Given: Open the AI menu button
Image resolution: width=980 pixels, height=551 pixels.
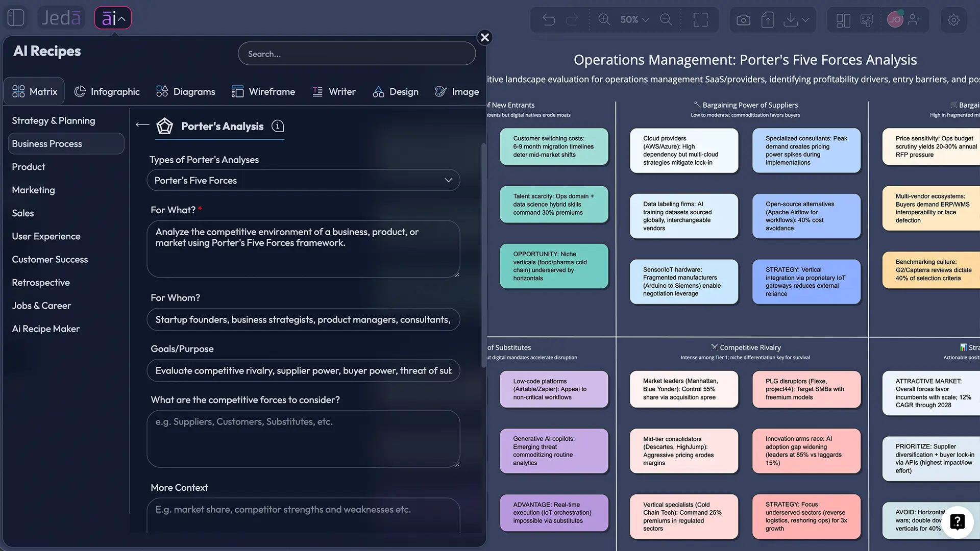Looking at the screenshot, I should tap(113, 18).
